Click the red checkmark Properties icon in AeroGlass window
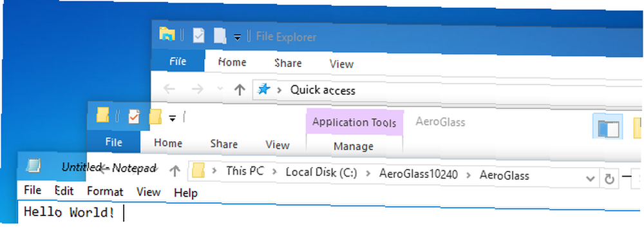 click(134, 117)
